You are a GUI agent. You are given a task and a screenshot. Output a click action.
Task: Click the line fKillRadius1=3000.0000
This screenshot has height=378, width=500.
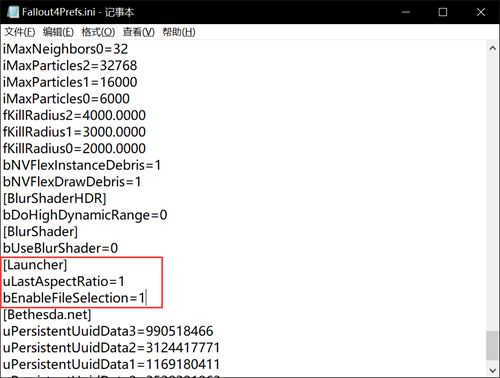pyautogui.click(x=74, y=132)
